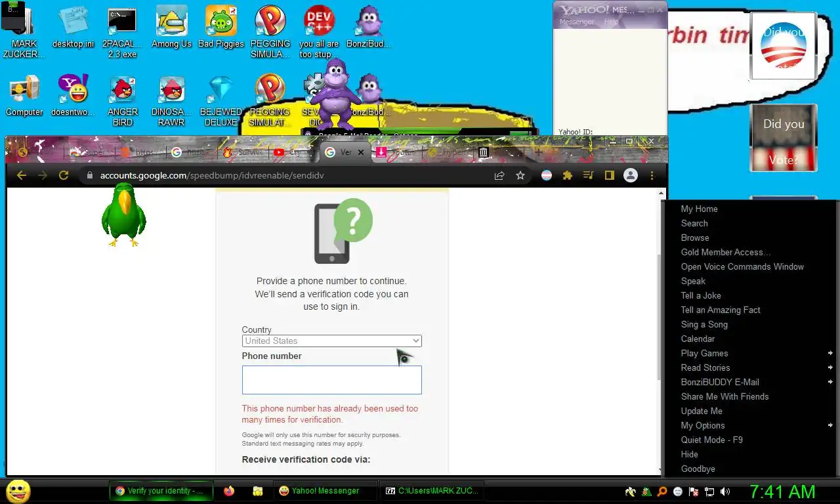Open Chrome extensions puzzle icon
Image resolution: width=840 pixels, height=504 pixels.
568,175
